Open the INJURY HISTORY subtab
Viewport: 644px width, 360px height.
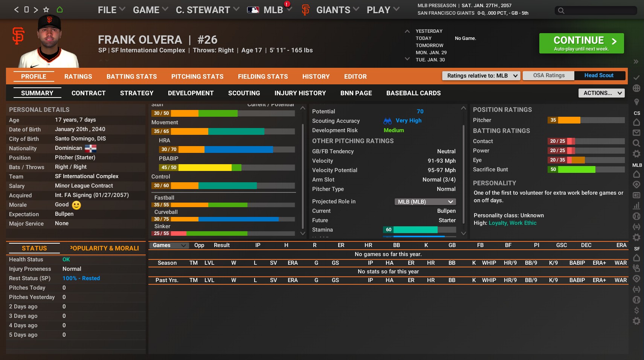[300, 93]
